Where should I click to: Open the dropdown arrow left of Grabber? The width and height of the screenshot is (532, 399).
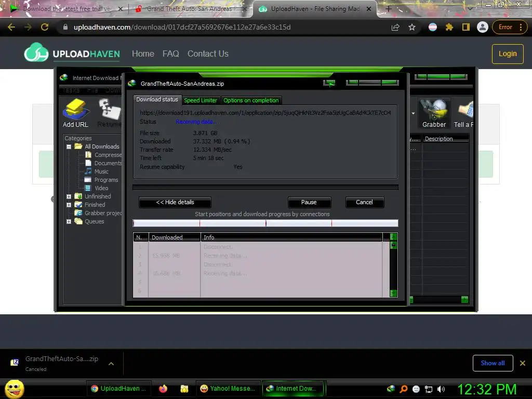pos(413,113)
